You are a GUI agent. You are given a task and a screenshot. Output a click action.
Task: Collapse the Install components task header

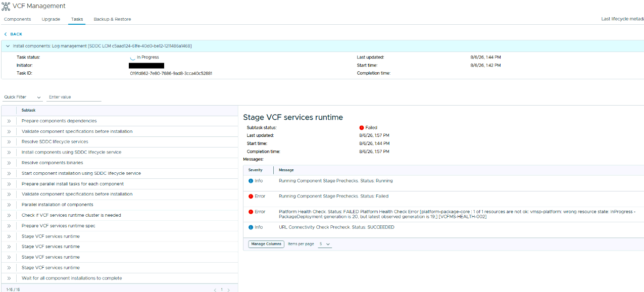[x=8, y=46]
